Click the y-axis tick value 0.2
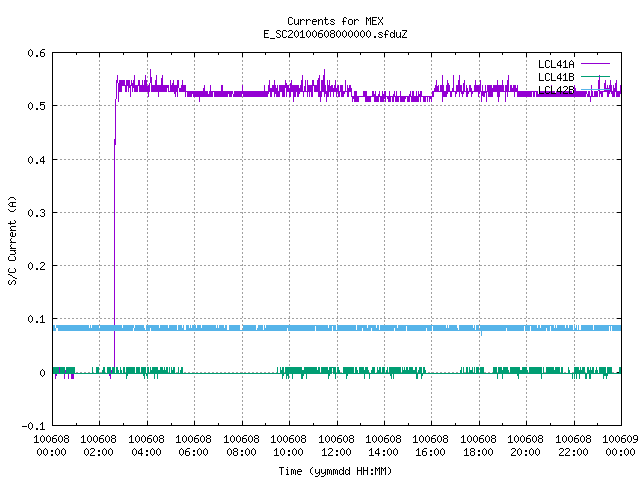This screenshot has width=640, height=480. 36,266
